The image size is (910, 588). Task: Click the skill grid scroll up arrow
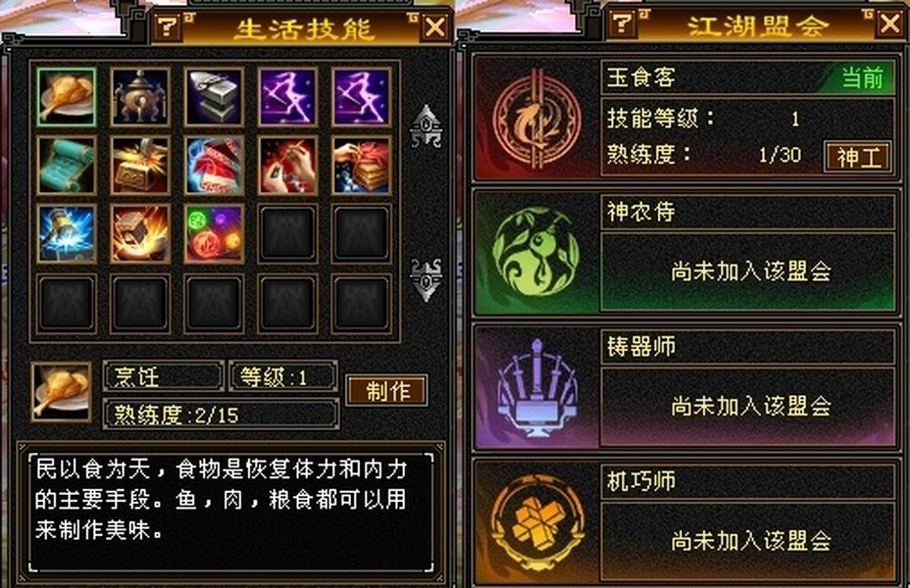pos(426,126)
